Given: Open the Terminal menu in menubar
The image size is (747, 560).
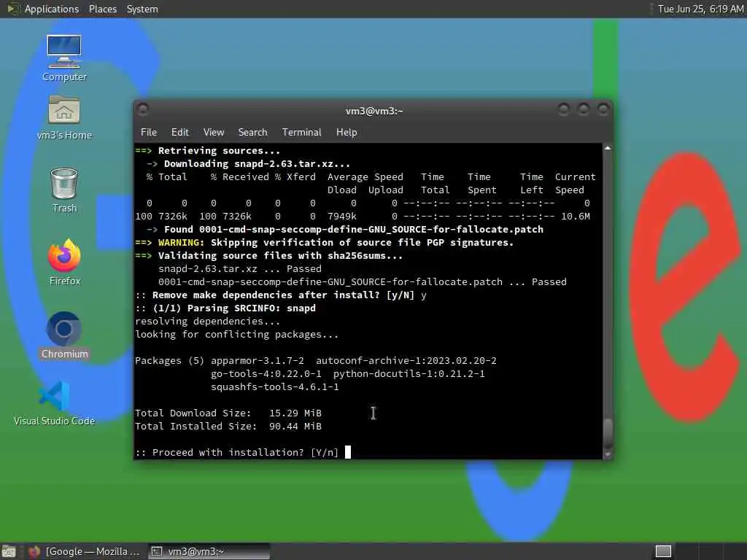Looking at the screenshot, I should [301, 133].
